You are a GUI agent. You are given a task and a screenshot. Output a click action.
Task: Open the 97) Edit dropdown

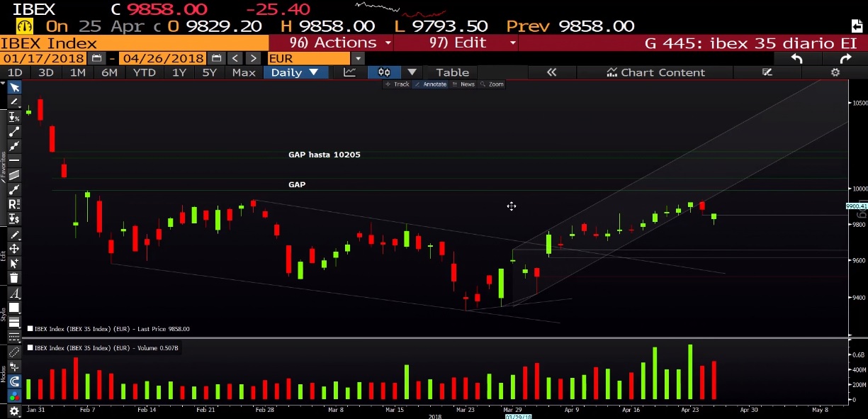(x=456, y=43)
